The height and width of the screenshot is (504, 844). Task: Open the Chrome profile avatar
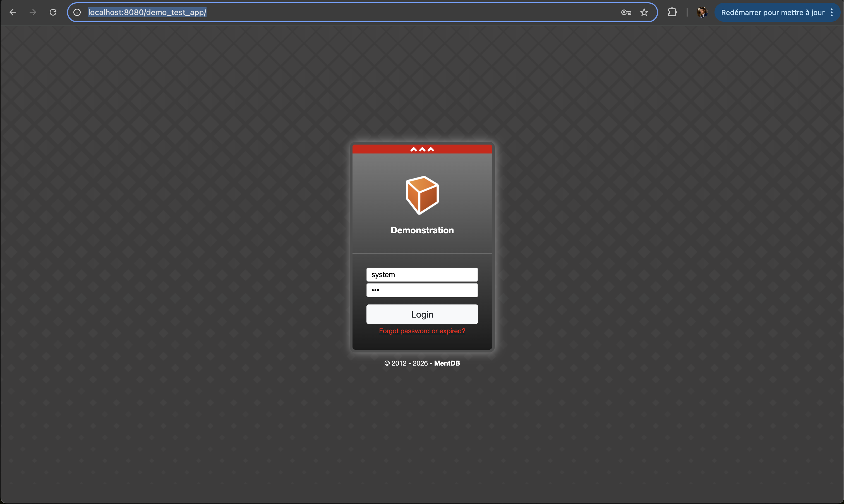[x=702, y=13]
